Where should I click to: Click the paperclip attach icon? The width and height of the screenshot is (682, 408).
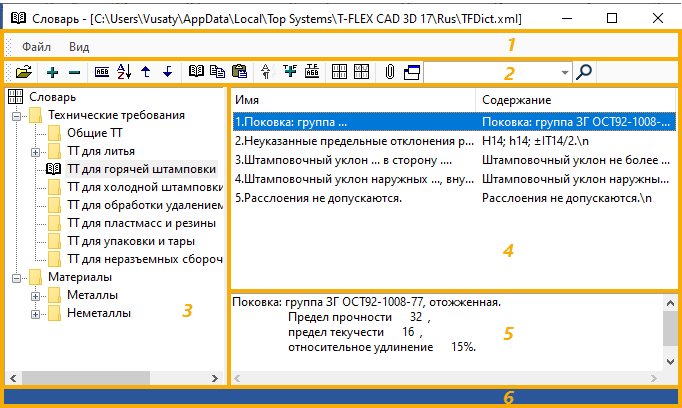point(390,72)
